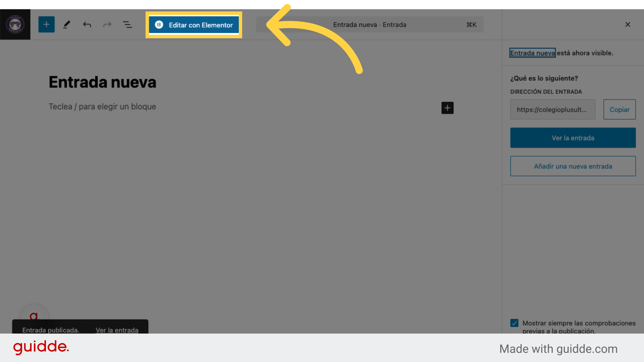Add a block with the black plus icon
Viewport: 644px width, 362px height.
[447, 108]
